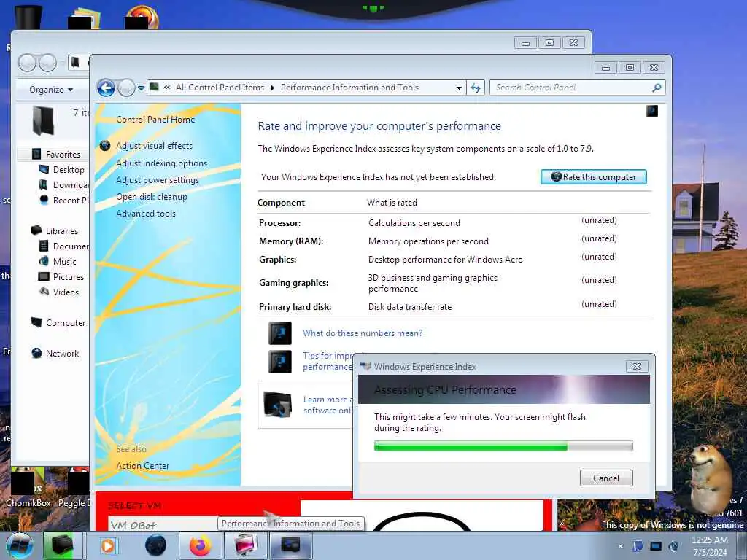Open Organize menu in Explorer window
Image resolution: width=747 pixels, height=560 pixels.
(50, 90)
